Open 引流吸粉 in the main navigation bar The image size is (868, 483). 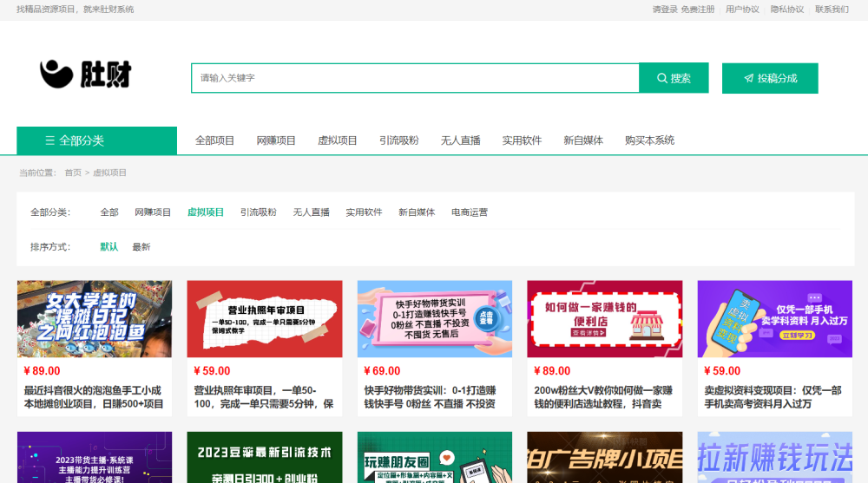[x=398, y=140]
